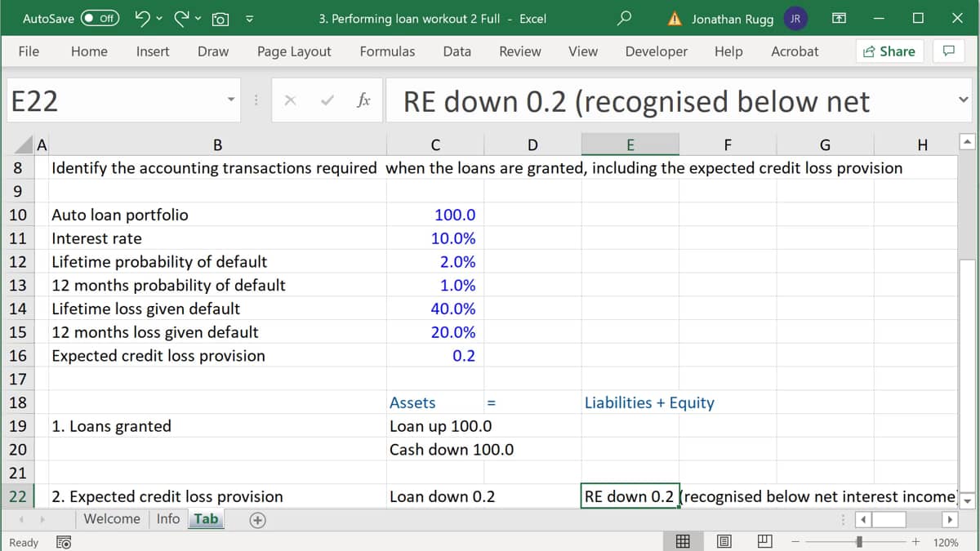Open the Insert ribbon tab
The width and height of the screenshot is (980, 551).
[153, 51]
